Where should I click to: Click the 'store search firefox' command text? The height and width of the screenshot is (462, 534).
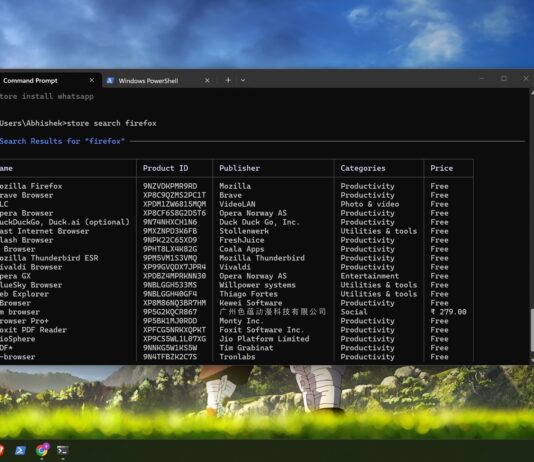pyautogui.click(x=111, y=123)
